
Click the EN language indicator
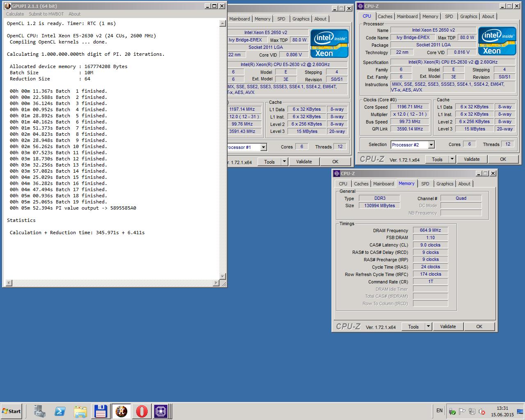pyautogui.click(x=439, y=411)
